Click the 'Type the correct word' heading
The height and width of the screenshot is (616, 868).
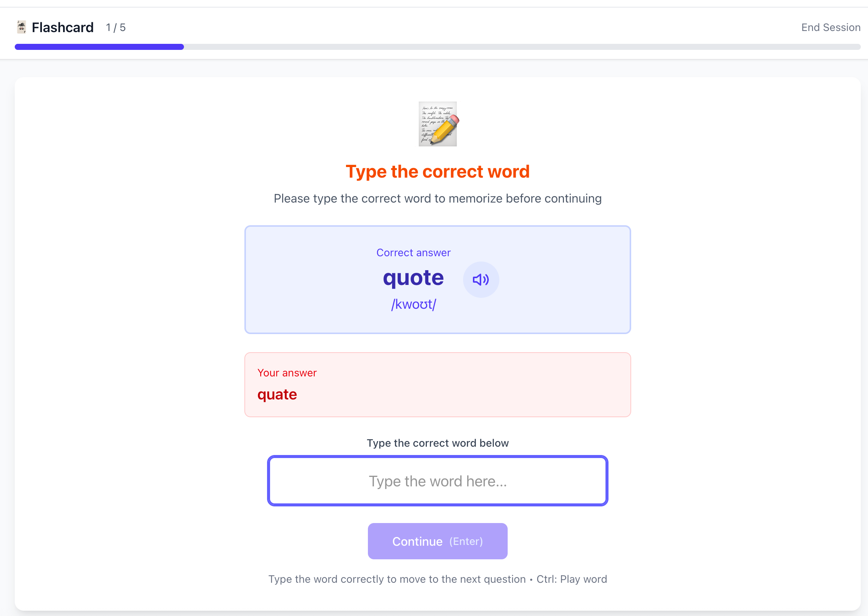click(437, 172)
